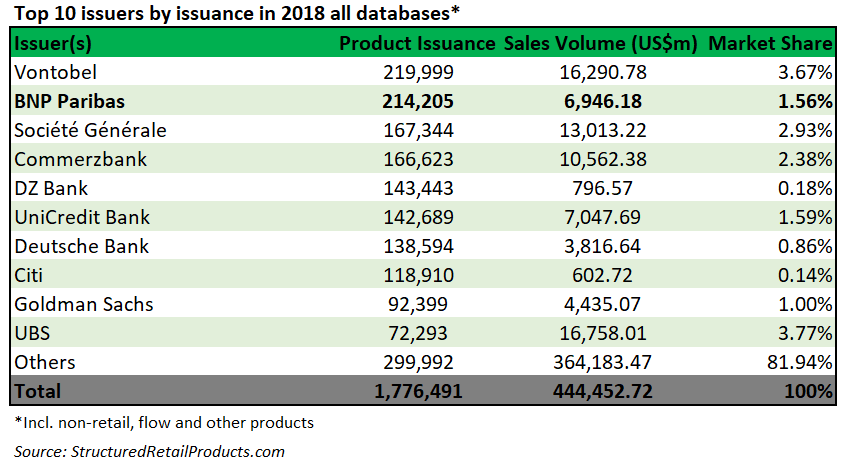
Task: Select the 'UniCredit Bank' issuer cell
Action: click(x=82, y=217)
